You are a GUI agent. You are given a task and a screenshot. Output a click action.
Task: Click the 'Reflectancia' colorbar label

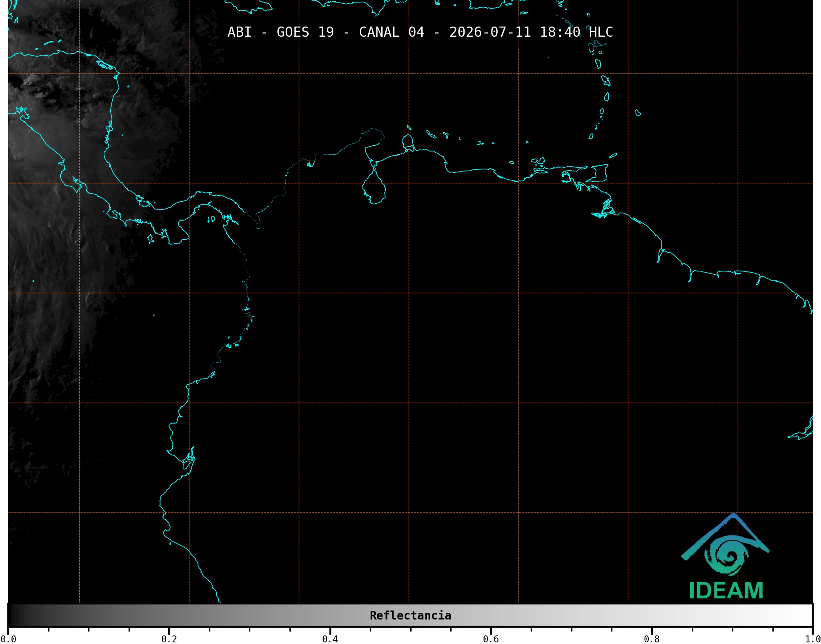coord(410,615)
